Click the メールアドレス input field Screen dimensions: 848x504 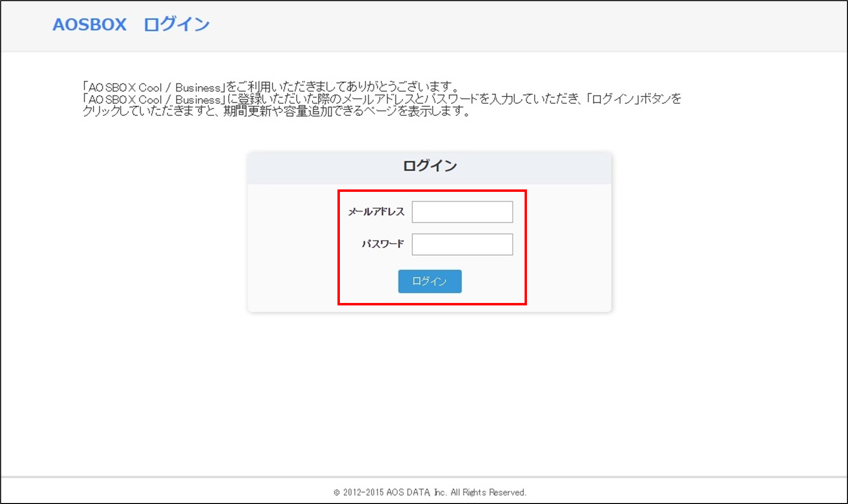click(462, 212)
